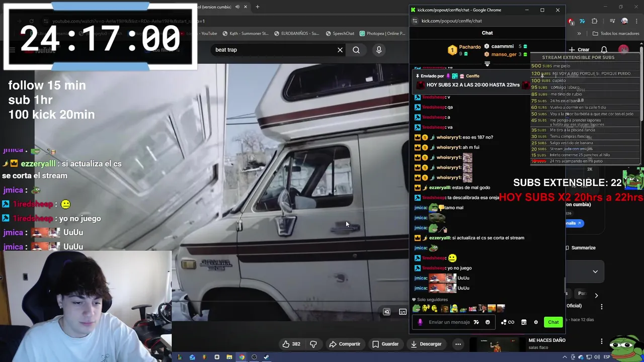Open the ELROBANIÑOS bookmark

[297, 34]
